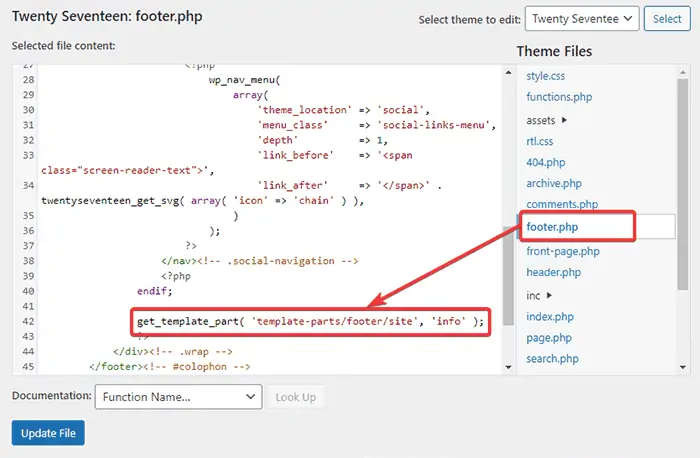This screenshot has height=458, width=700.
Task: Open index.php theme file
Action: (x=549, y=317)
